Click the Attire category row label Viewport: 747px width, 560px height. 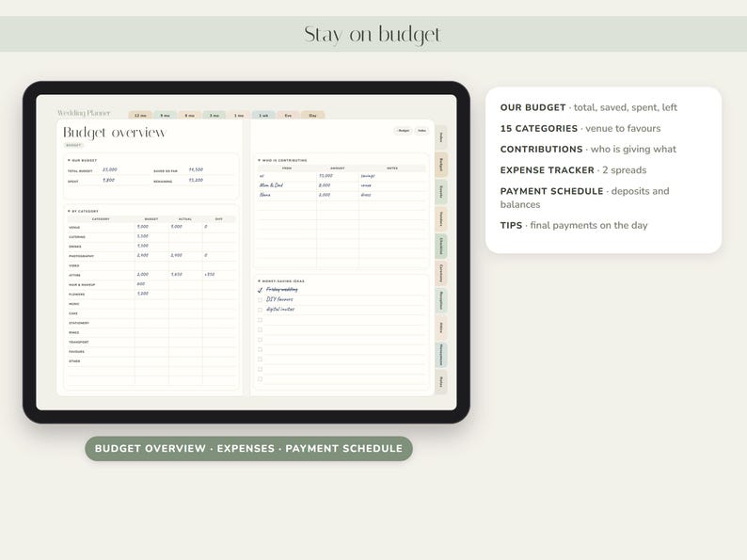pos(75,275)
